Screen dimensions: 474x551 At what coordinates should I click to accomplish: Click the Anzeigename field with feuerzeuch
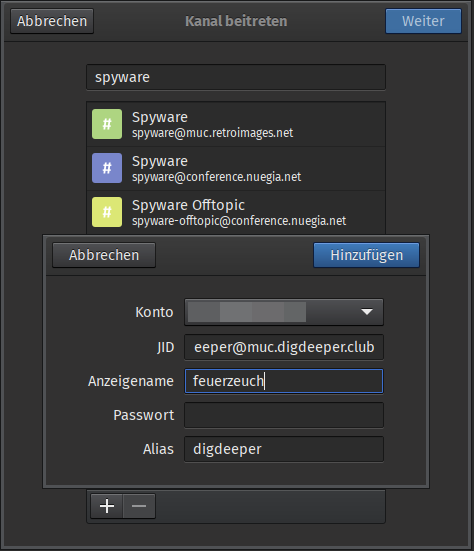[284, 381]
